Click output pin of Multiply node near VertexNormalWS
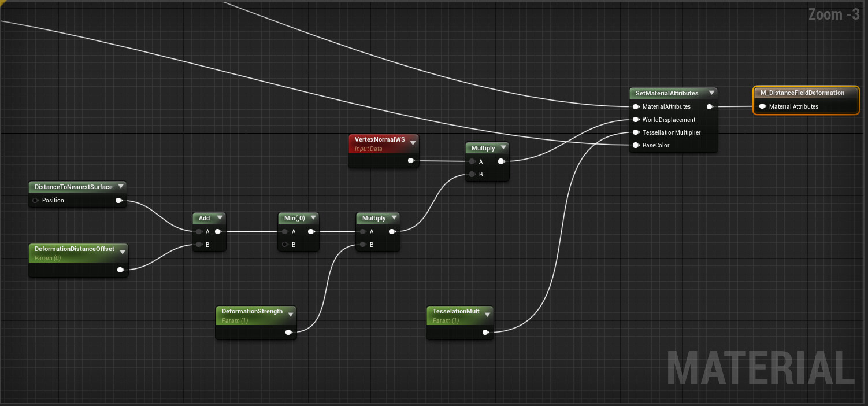 tap(501, 161)
